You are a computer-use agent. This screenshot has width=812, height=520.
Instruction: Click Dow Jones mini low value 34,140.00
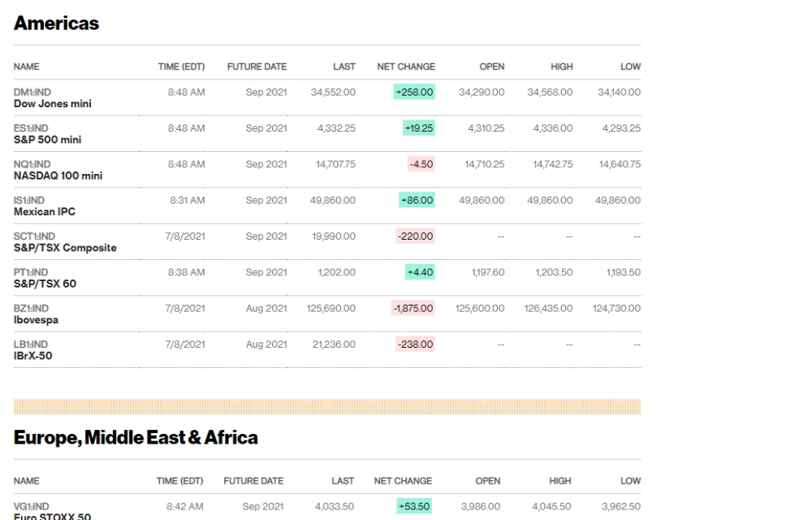point(619,92)
